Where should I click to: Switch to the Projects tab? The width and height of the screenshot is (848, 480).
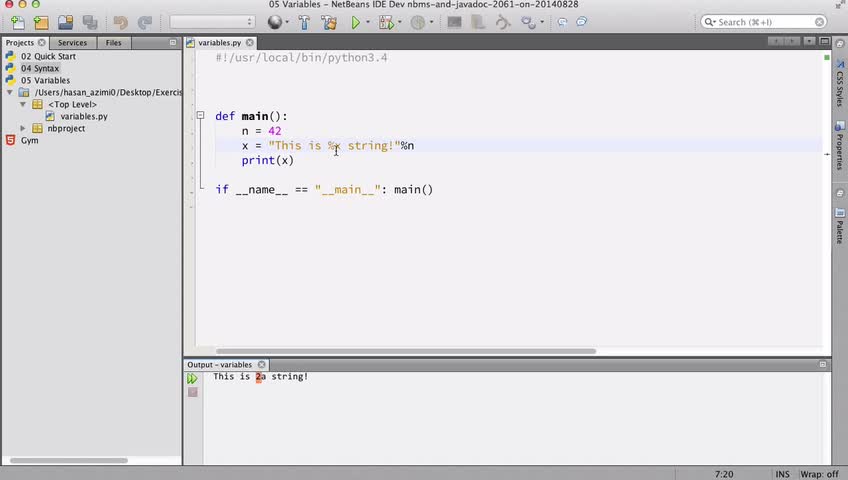19,43
